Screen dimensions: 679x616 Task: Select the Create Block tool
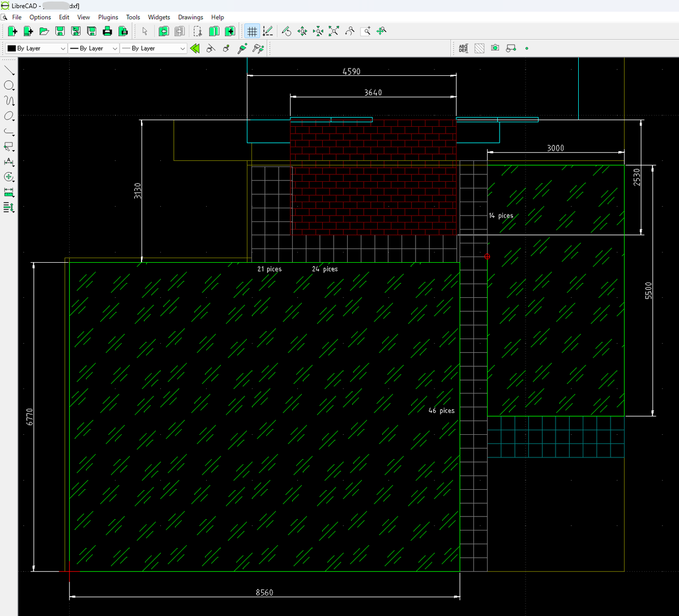(x=511, y=49)
